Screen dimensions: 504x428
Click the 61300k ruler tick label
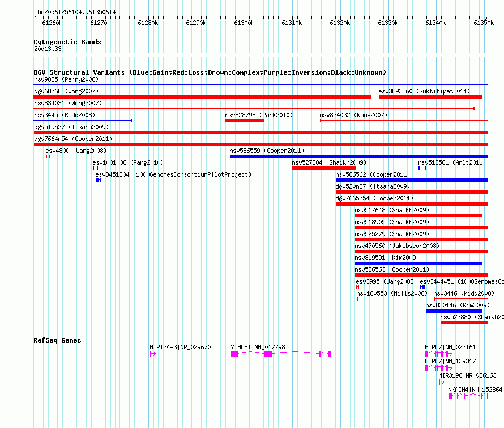[x=244, y=23]
